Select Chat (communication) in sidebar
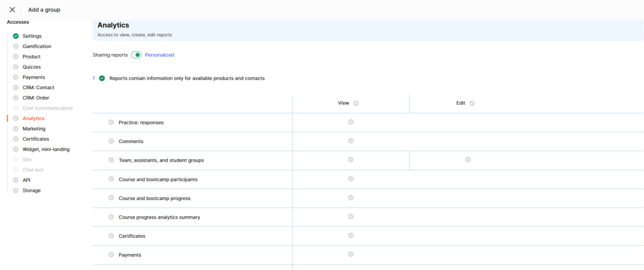Image resolution: width=644 pixels, height=270 pixels. 47,108
